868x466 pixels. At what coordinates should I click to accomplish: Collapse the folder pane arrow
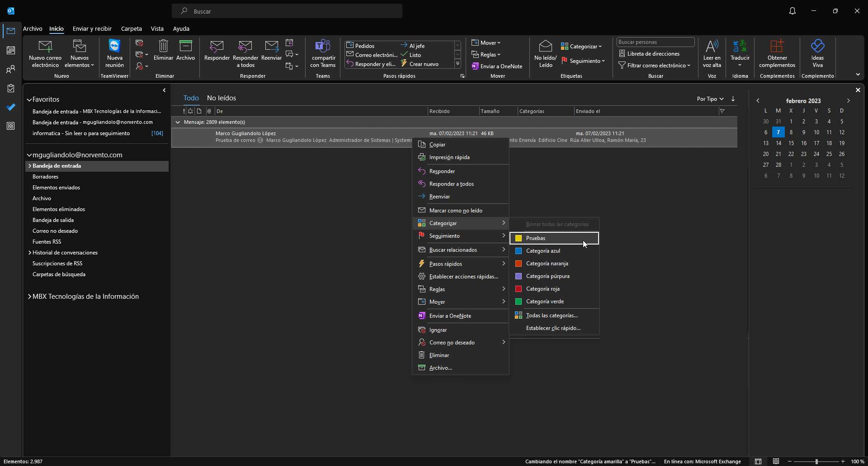(164, 90)
